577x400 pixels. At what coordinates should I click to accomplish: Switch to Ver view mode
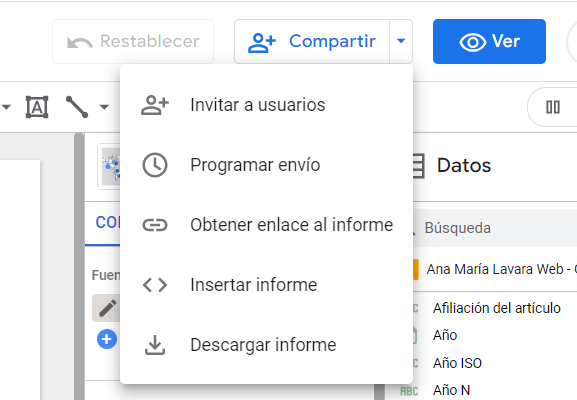tap(489, 42)
